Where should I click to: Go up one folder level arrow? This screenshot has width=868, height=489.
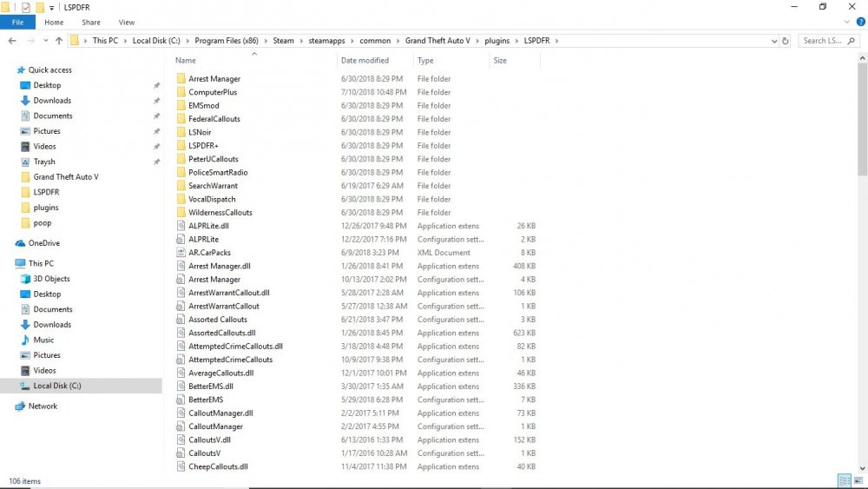59,41
